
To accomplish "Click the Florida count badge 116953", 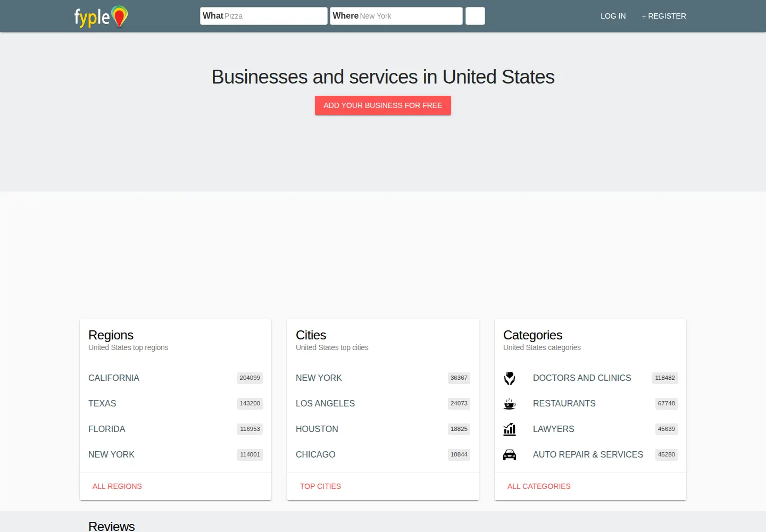I will coord(250,429).
